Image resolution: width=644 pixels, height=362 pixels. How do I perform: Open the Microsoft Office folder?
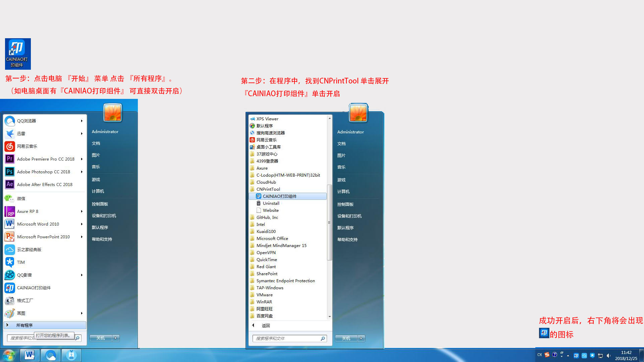click(x=272, y=239)
